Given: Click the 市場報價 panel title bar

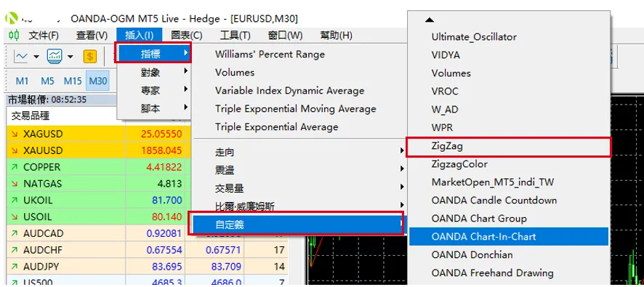Looking at the screenshot, I should [61, 100].
